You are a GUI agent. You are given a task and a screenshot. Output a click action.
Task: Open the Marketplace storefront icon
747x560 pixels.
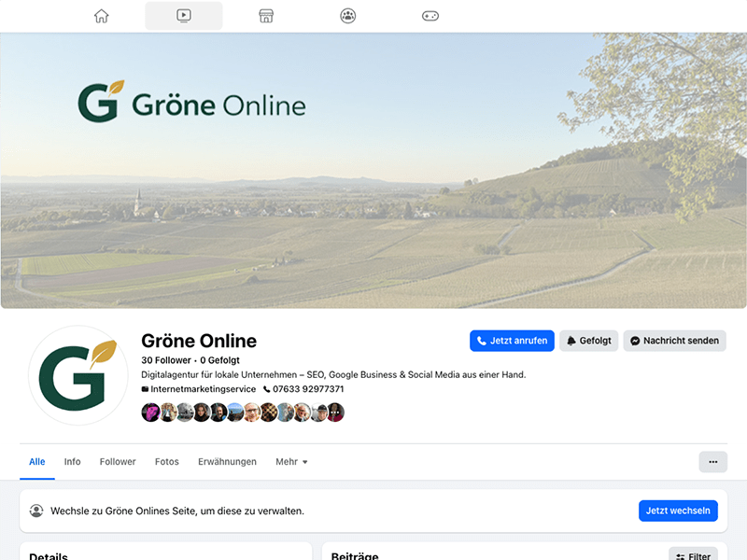266,16
